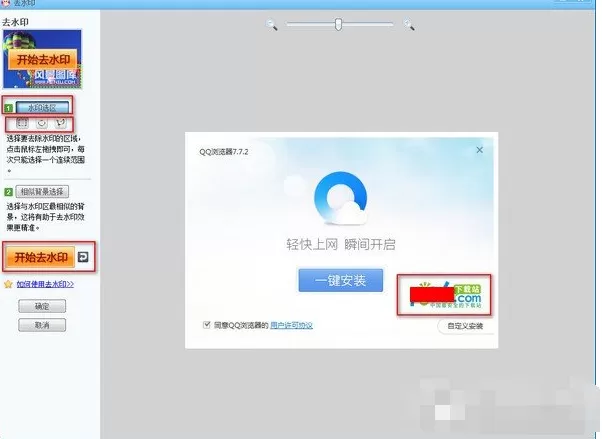Screen dimensions: 602x439
Task: Select the elliptical selection tool
Action: tap(41, 123)
